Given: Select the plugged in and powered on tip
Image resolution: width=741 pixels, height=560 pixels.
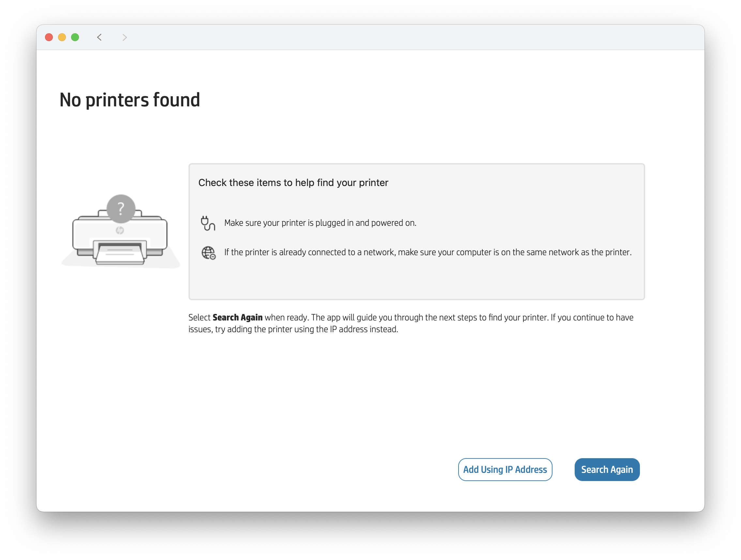Looking at the screenshot, I should 320,223.
